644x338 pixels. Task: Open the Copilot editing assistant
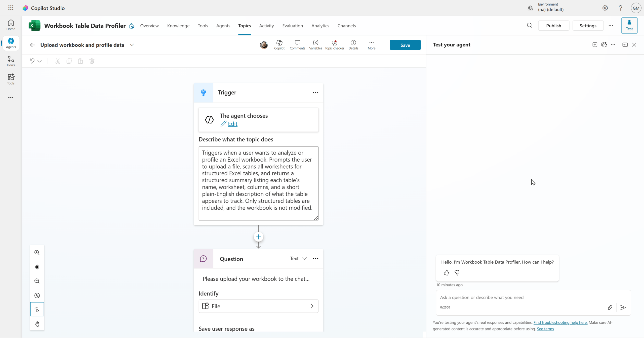pyautogui.click(x=279, y=45)
